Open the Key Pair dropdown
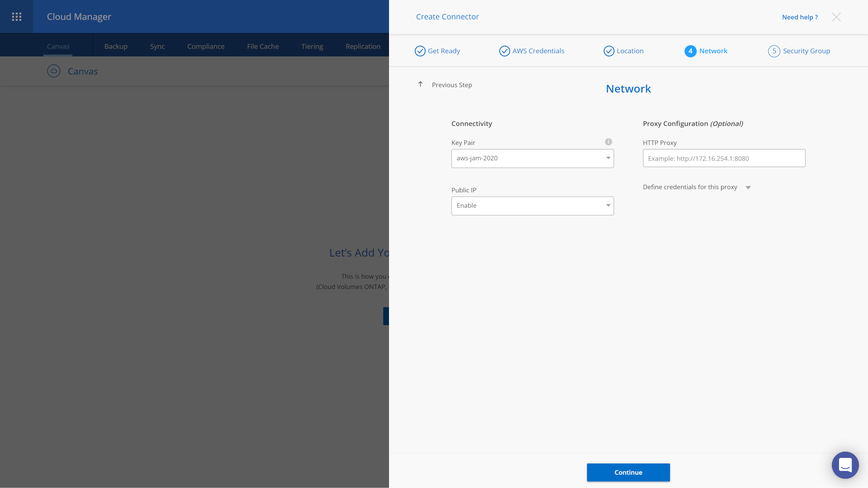Screen dimensions: 868x488 point(532,158)
